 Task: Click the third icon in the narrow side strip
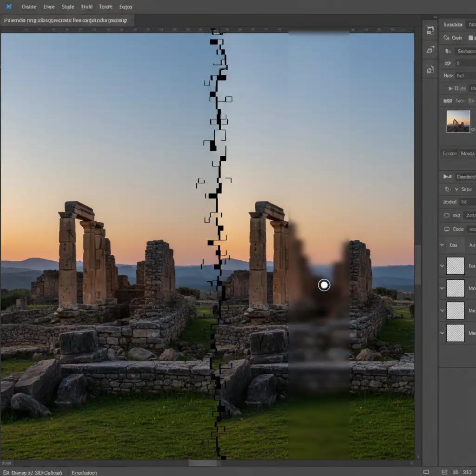point(430,69)
